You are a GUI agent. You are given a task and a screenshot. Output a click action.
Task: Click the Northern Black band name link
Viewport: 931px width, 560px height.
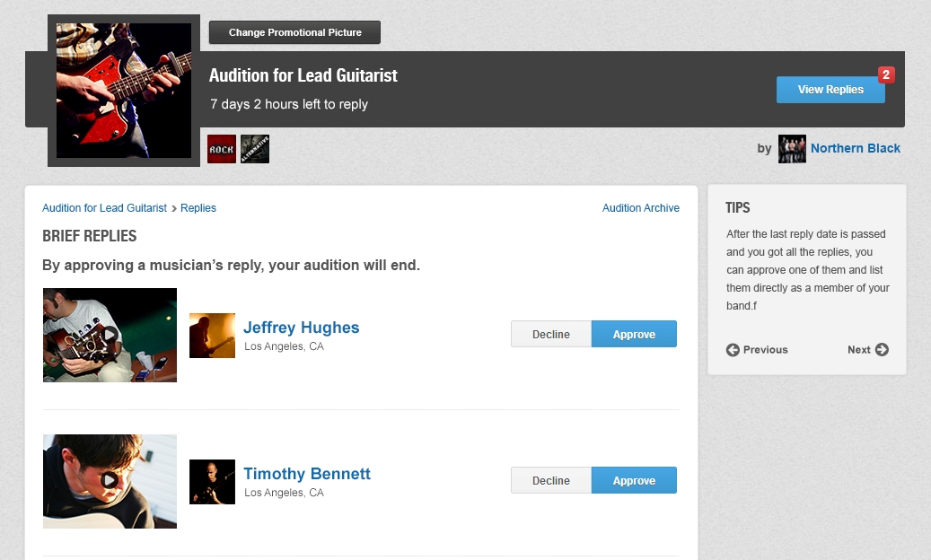(x=855, y=148)
